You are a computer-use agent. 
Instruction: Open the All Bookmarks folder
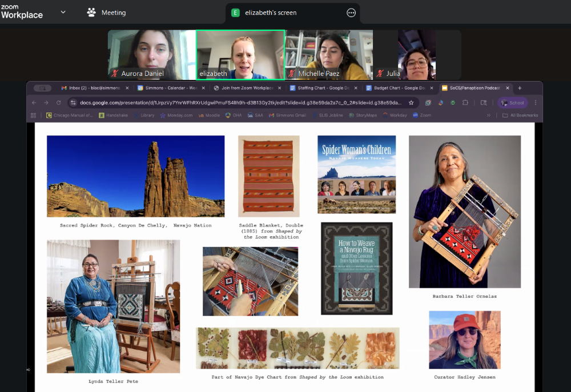(x=520, y=115)
